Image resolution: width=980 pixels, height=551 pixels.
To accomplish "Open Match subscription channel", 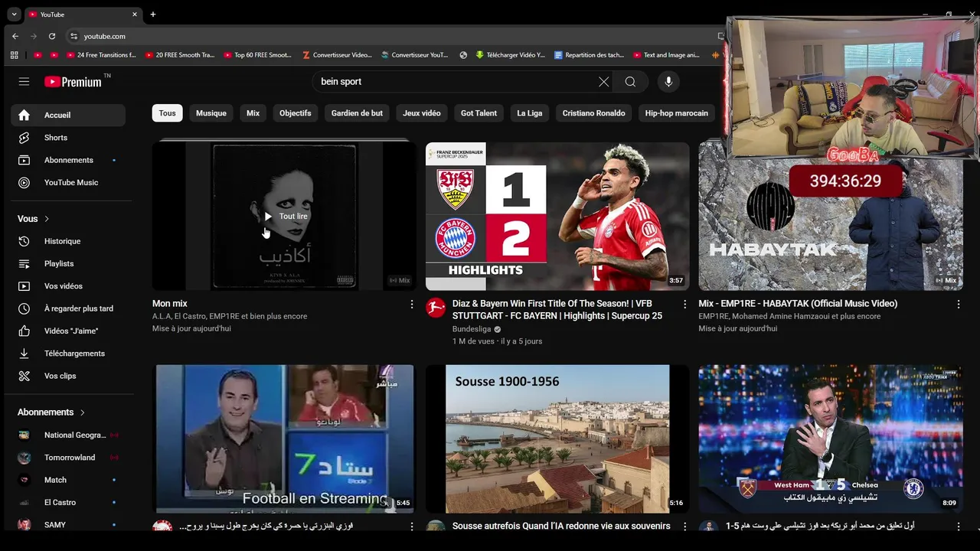I will [68, 480].
